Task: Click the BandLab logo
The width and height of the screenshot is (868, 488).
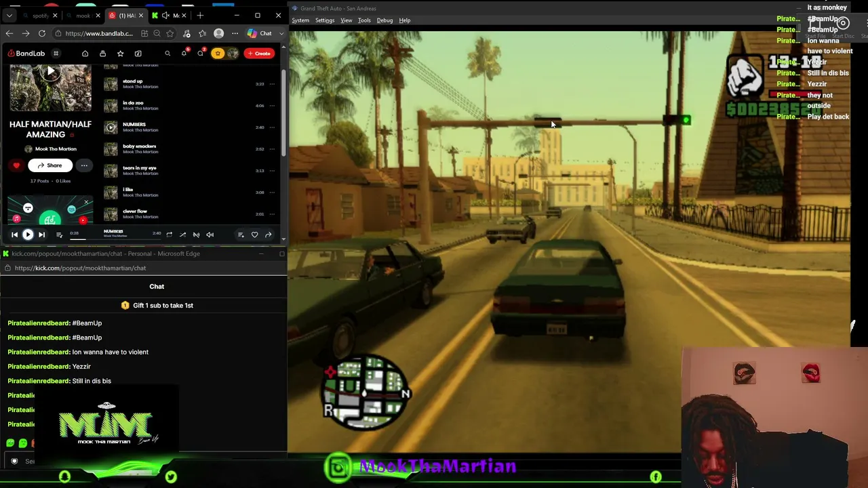Action: pyautogui.click(x=26, y=54)
